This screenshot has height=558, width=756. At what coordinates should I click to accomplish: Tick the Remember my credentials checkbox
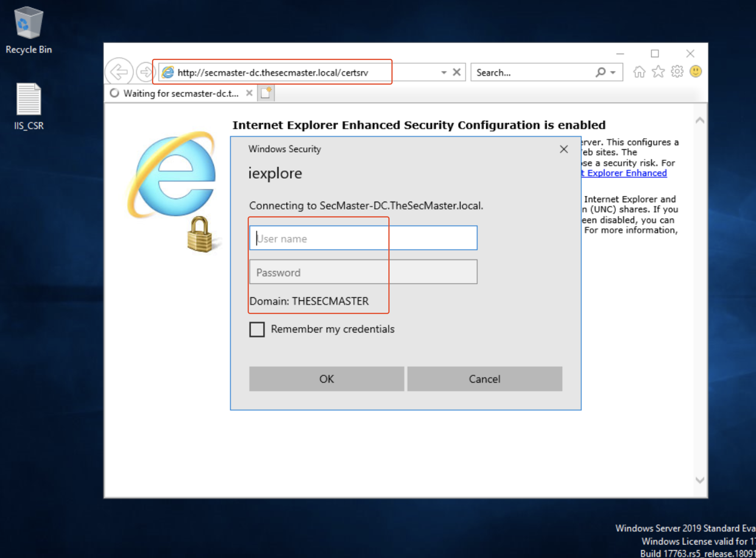[257, 329]
